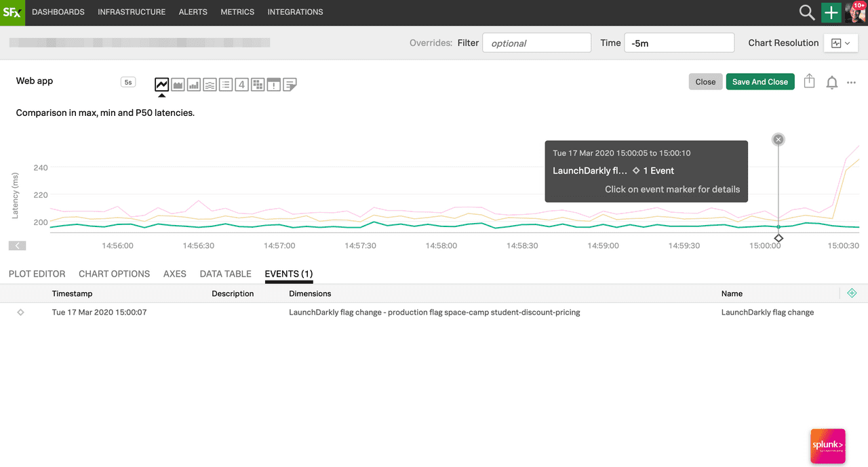The image size is (868, 467).
Task: Toggle the green event overlay marker column header
Action: 852,293
